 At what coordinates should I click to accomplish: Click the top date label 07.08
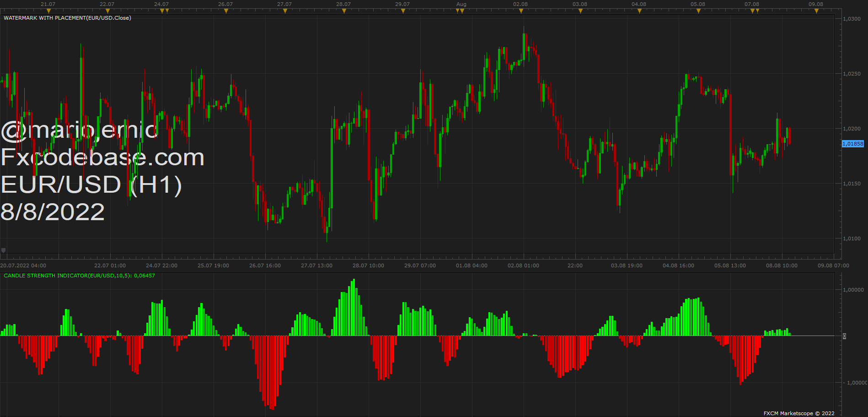[752, 4]
